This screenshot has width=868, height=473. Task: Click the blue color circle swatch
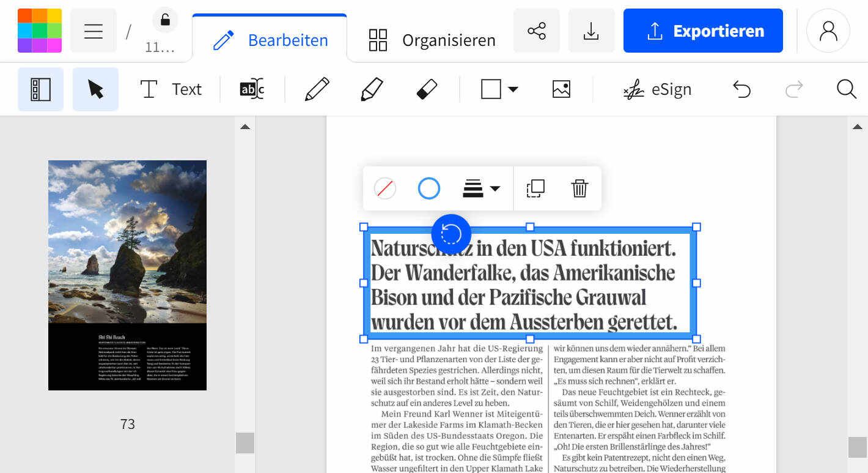(428, 188)
